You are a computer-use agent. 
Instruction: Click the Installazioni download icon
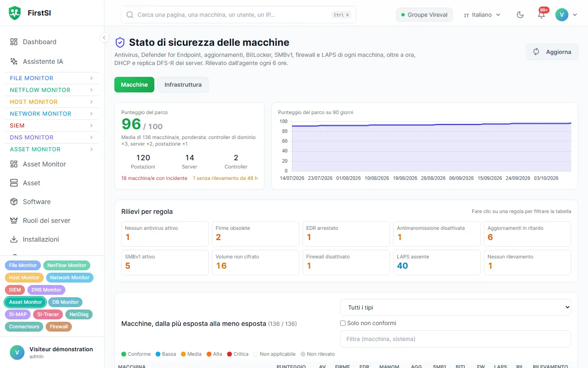[x=14, y=239]
